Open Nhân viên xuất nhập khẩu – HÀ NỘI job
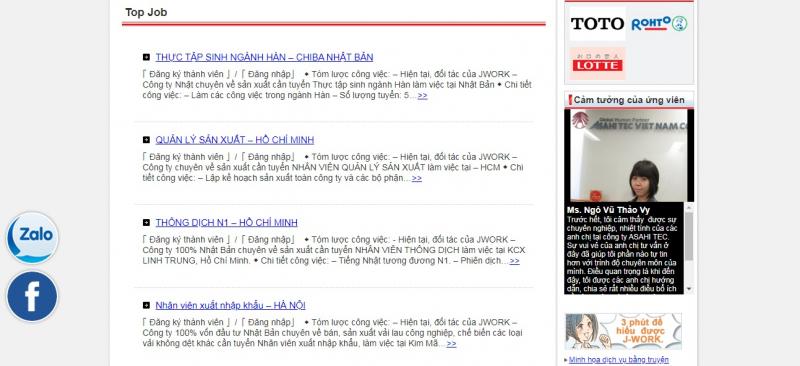 (x=231, y=305)
